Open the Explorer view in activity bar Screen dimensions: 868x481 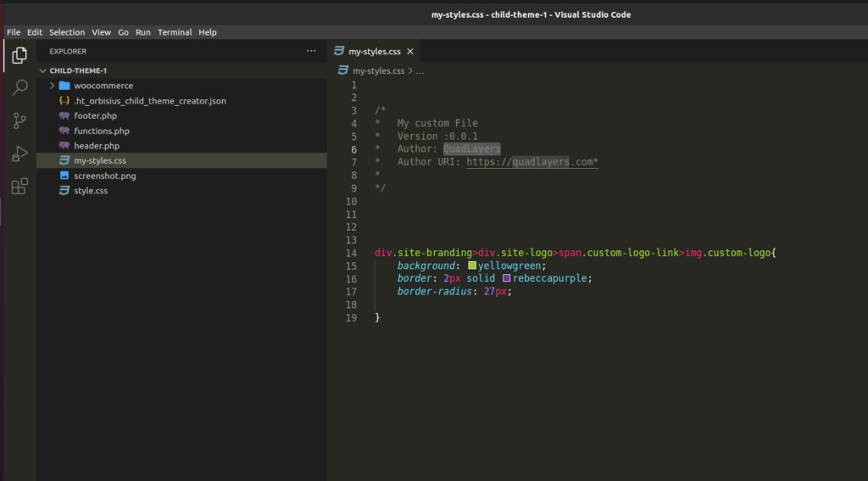click(19, 55)
